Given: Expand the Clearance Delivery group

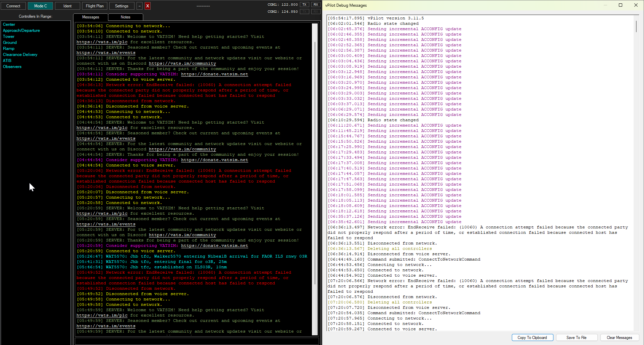Looking at the screenshot, I should pyautogui.click(x=20, y=55).
